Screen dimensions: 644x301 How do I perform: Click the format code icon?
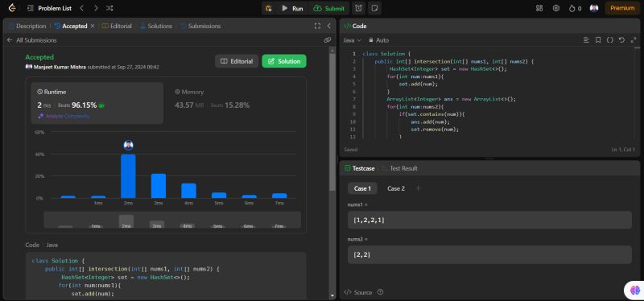(x=586, y=40)
